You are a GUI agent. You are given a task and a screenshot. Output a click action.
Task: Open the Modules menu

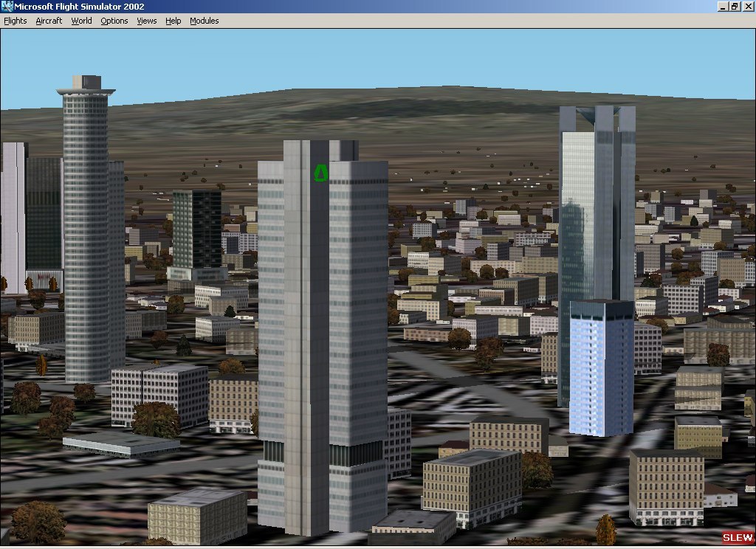(205, 21)
